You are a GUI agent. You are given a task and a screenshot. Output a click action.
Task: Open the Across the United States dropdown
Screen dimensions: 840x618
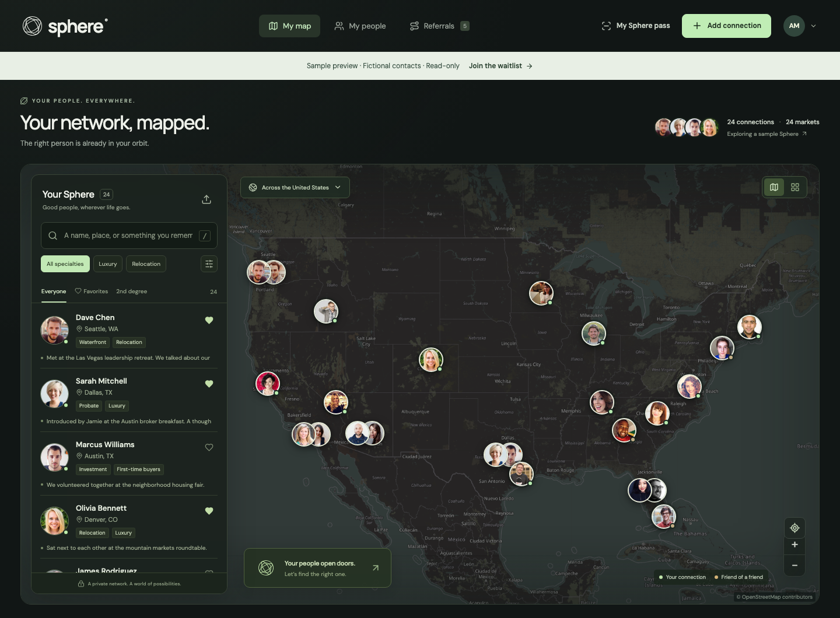coord(295,188)
